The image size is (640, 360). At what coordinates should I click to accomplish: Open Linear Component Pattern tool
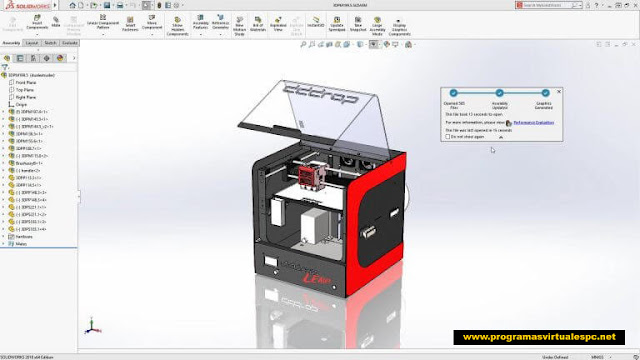(103, 22)
